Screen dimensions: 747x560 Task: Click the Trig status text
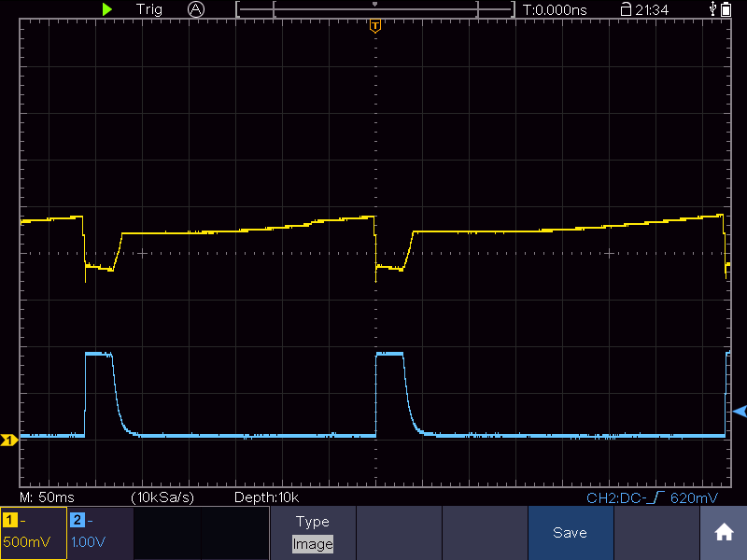149,9
